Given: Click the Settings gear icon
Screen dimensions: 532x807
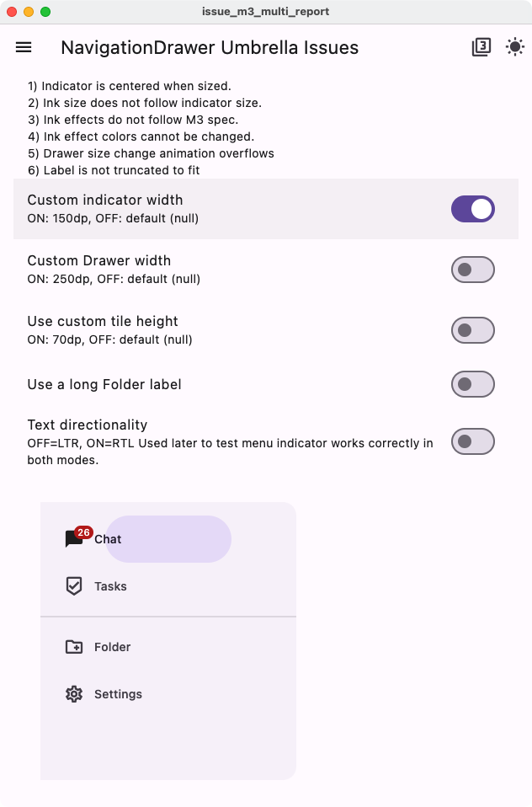Looking at the screenshot, I should [75, 694].
